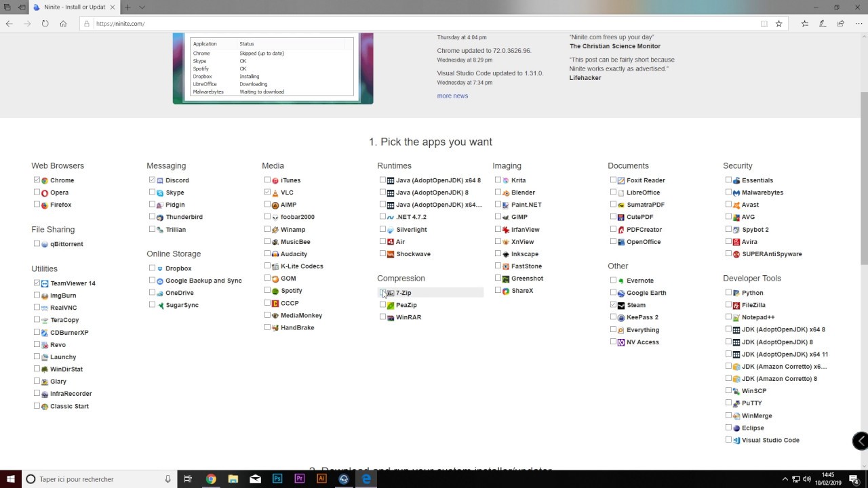Open the more news link
Screen dimensions: 868x488
point(452,96)
